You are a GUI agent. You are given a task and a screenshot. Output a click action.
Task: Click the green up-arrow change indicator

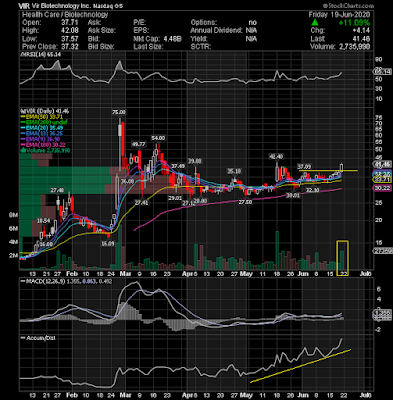click(314, 23)
